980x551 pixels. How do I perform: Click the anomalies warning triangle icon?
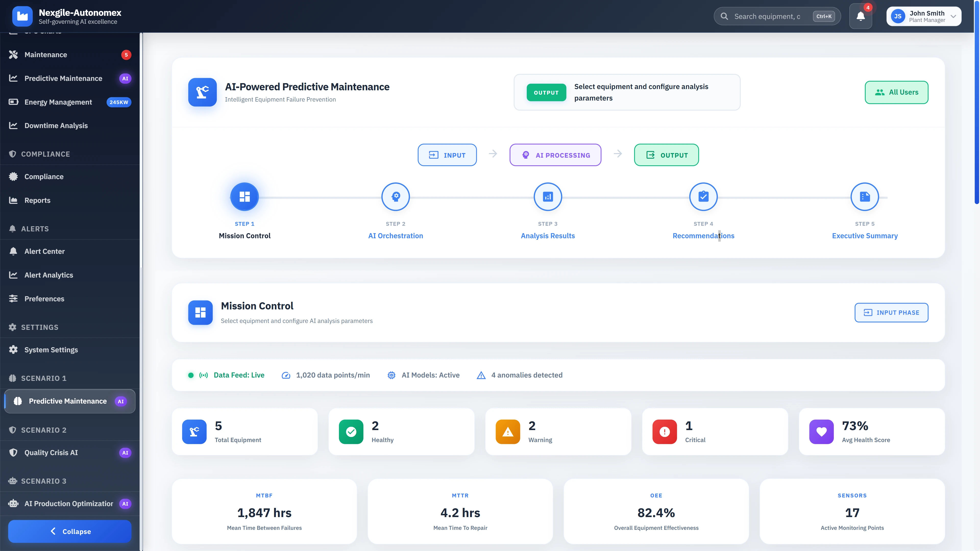pyautogui.click(x=481, y=375)
